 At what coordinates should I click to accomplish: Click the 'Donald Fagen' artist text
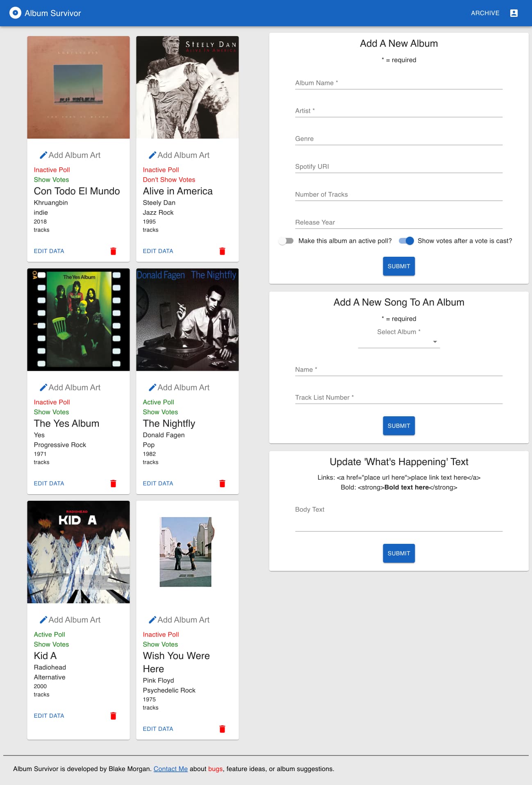[x=164, y=435]
